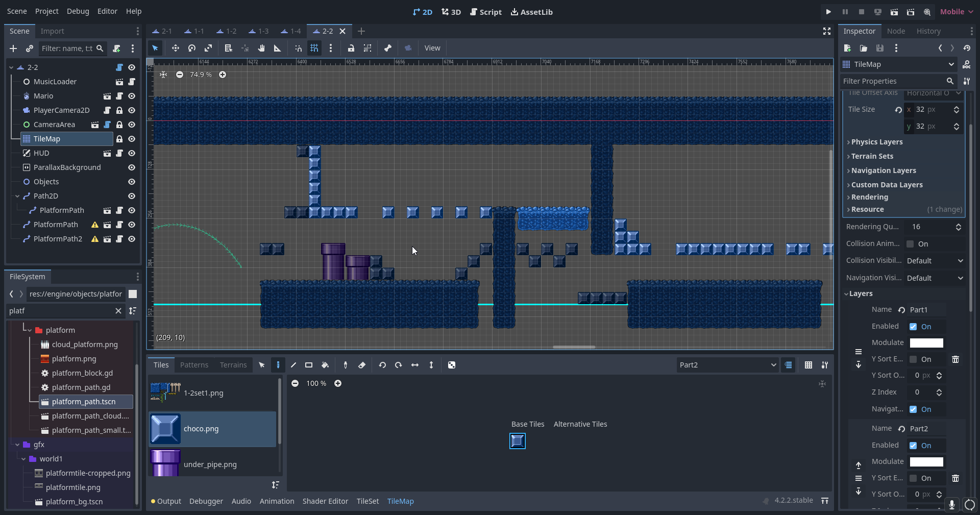Open the Debug menu

tap(78, 11)
